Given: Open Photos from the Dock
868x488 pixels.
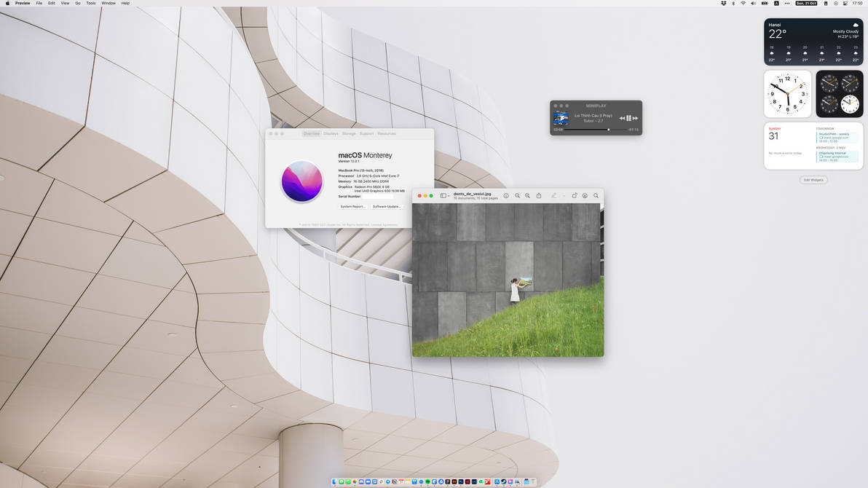Looking at the screenshot, I should (355, 482).
